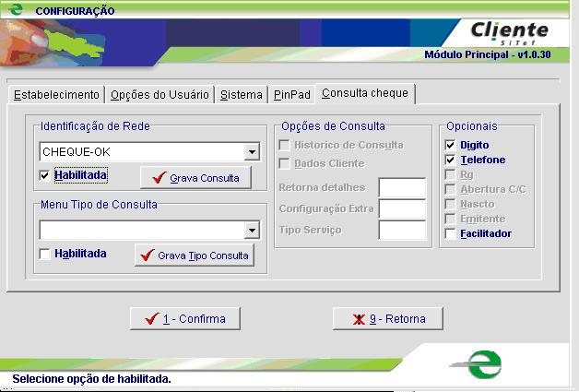Open the Opções do Usuário tab
This screenshot has width=579, height=392.
(x=160, y=95)
